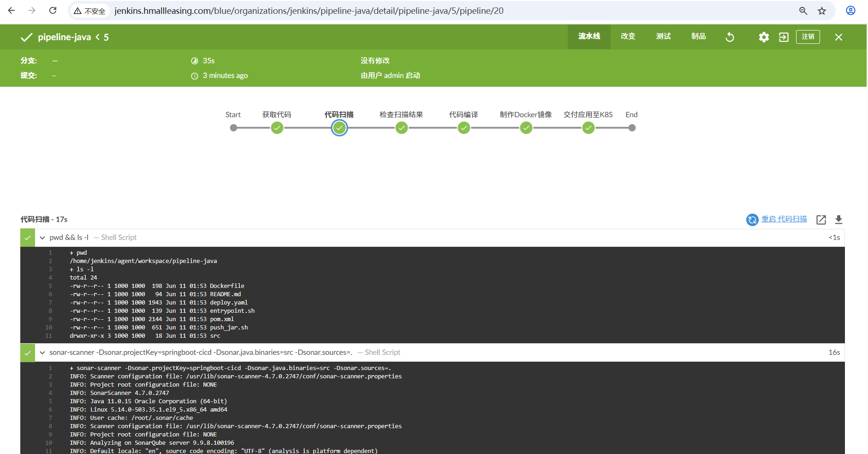Image resolution: width=868 pixels, height=454 pixels.
Task: Click the go to classic view icon
Action: point(784,37)
